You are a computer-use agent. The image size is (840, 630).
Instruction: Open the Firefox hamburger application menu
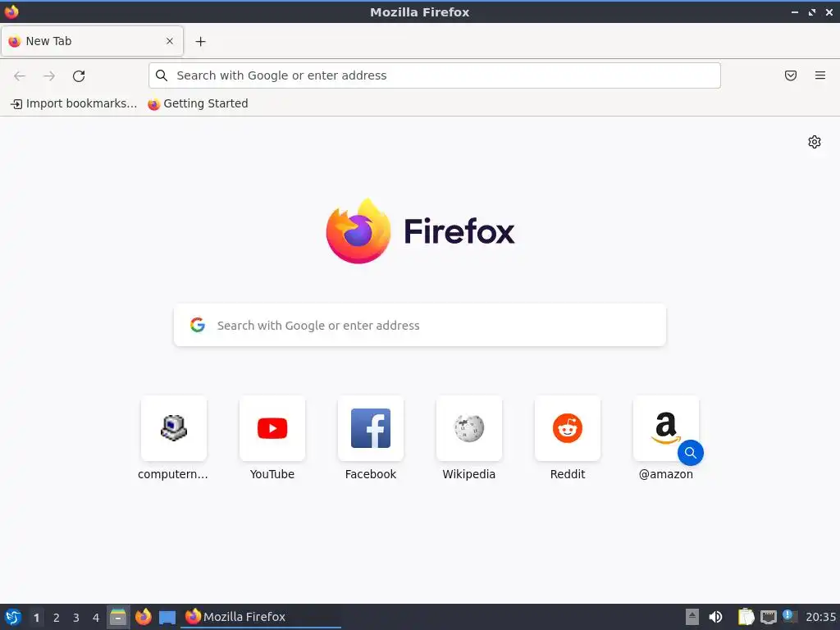(x=820, y=75)
